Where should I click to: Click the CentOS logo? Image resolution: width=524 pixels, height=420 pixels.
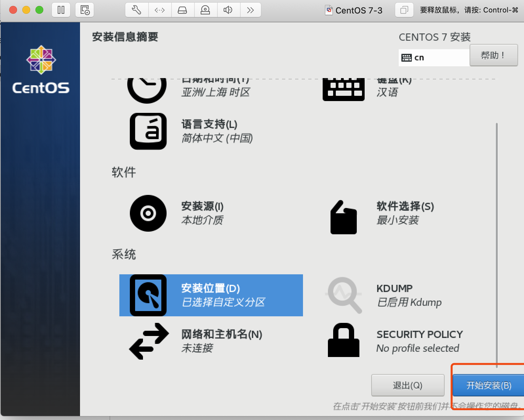[x=41, y=70]
